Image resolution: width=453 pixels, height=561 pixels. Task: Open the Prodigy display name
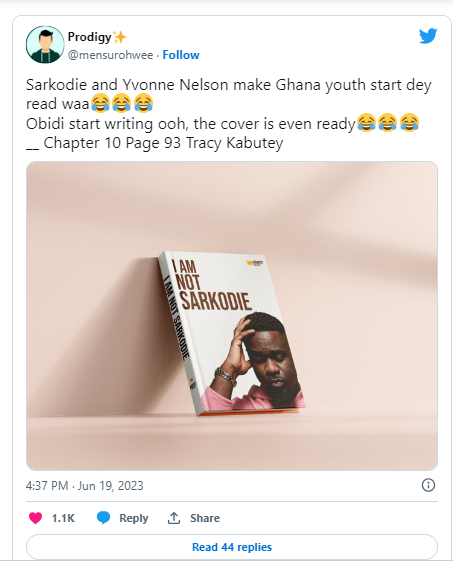click(90, 36)
